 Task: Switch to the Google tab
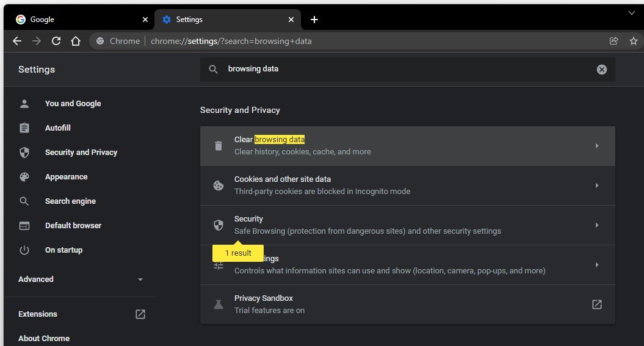pos(73,20)
